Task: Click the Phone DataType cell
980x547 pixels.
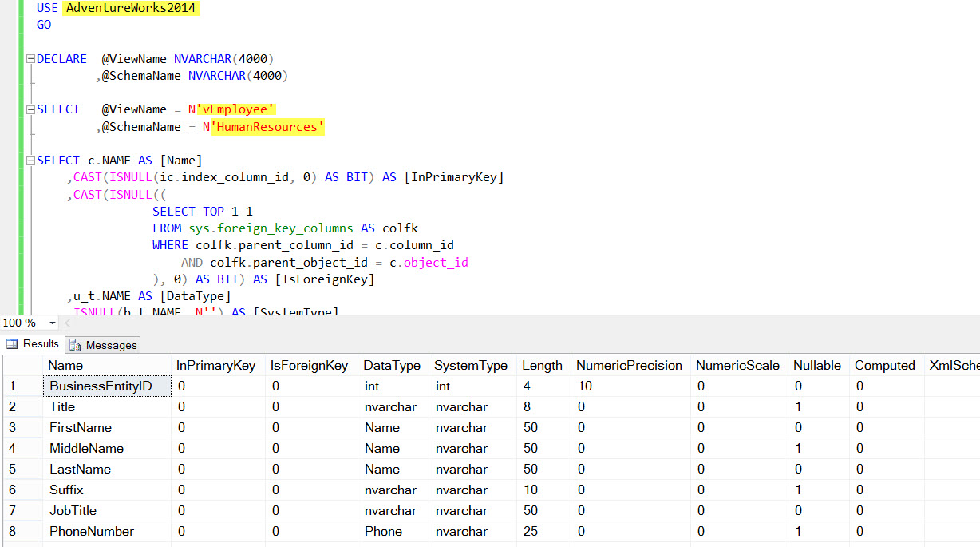Action: [393, 532]
